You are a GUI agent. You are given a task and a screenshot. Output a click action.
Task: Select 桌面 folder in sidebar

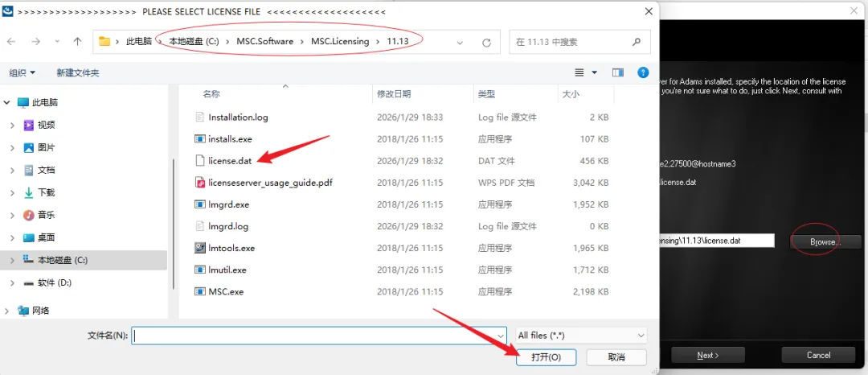46,237
